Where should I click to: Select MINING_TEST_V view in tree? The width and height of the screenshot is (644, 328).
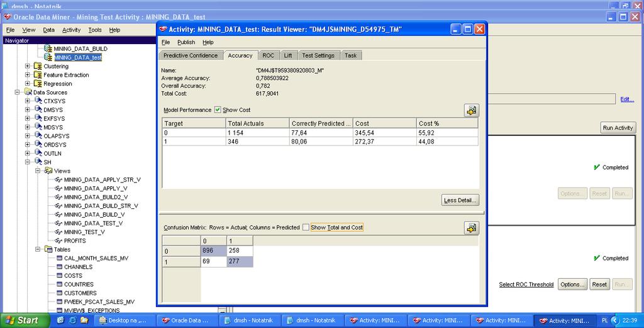84,232
